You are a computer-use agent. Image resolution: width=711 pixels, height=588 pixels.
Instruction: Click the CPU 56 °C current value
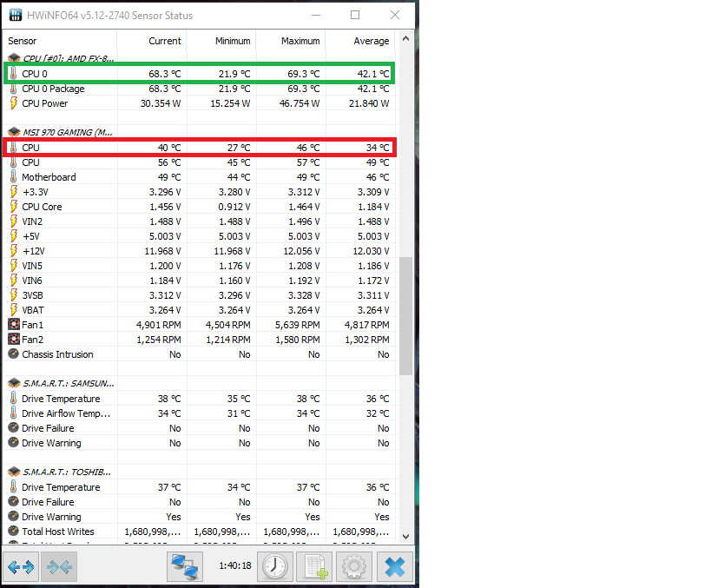(x=169, y=162)
